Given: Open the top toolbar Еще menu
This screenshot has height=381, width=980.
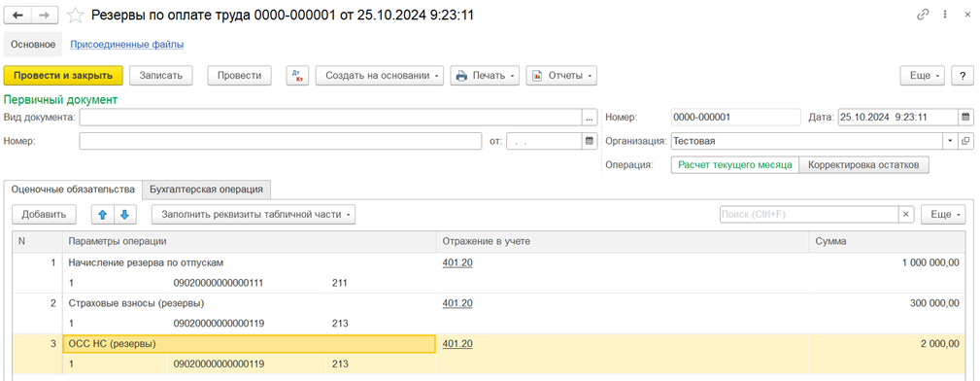Looking at the screenshot, I should click(x=924, y=76).
